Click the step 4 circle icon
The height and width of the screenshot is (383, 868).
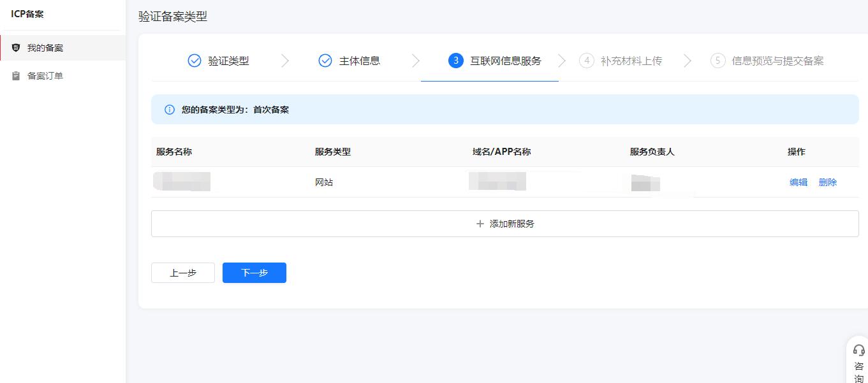click(587, 61)
